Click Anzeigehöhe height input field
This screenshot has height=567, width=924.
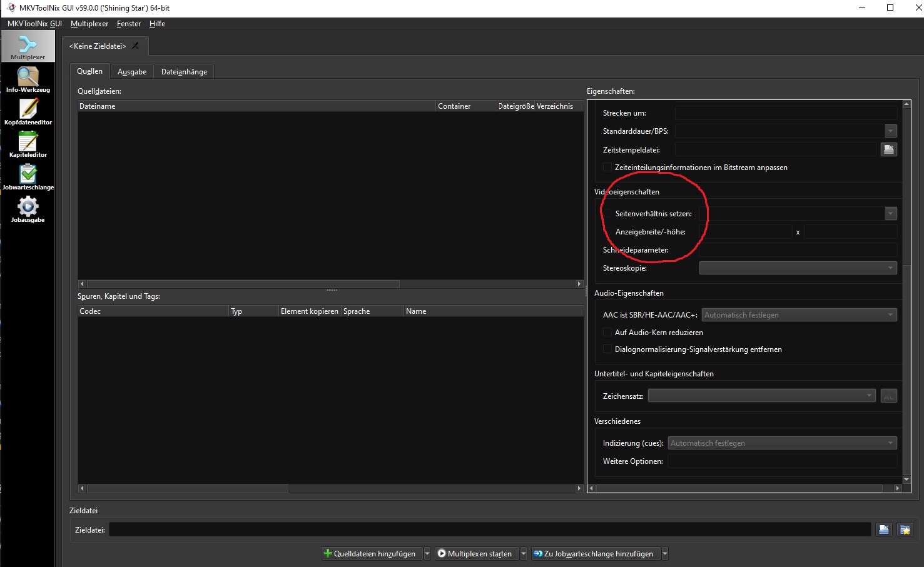[x=850, y=232]
